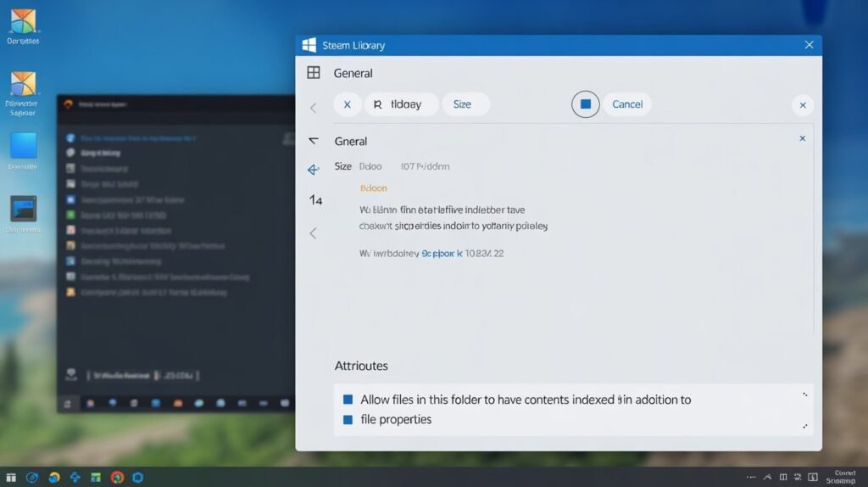Screen dimensions: 868x487
Task: Open the blue circular browser icon beside Start
Action: point(32,477)
